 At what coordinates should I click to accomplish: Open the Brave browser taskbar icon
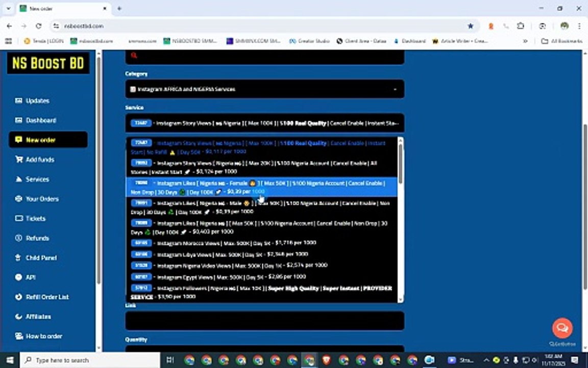326,360
